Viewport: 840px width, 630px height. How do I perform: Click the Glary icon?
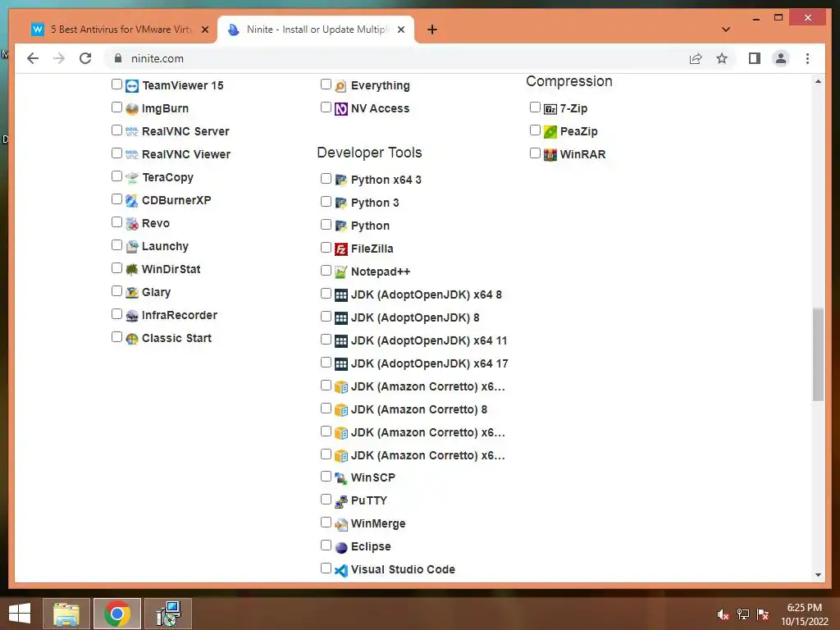132,293
